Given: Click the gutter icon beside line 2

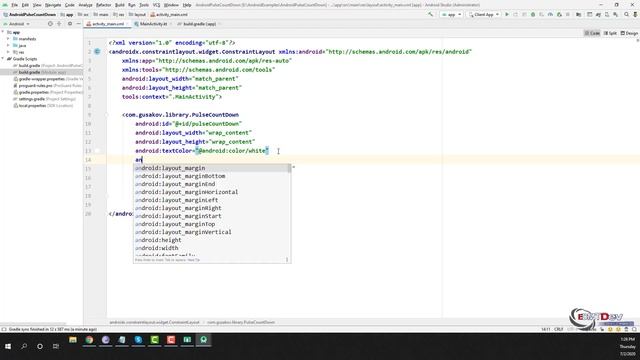Looking at the screenshot, I should coord(97,52).
